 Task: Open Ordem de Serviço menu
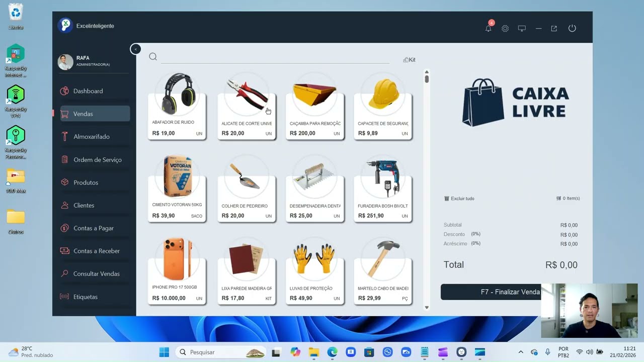click(x=94, y=160)
